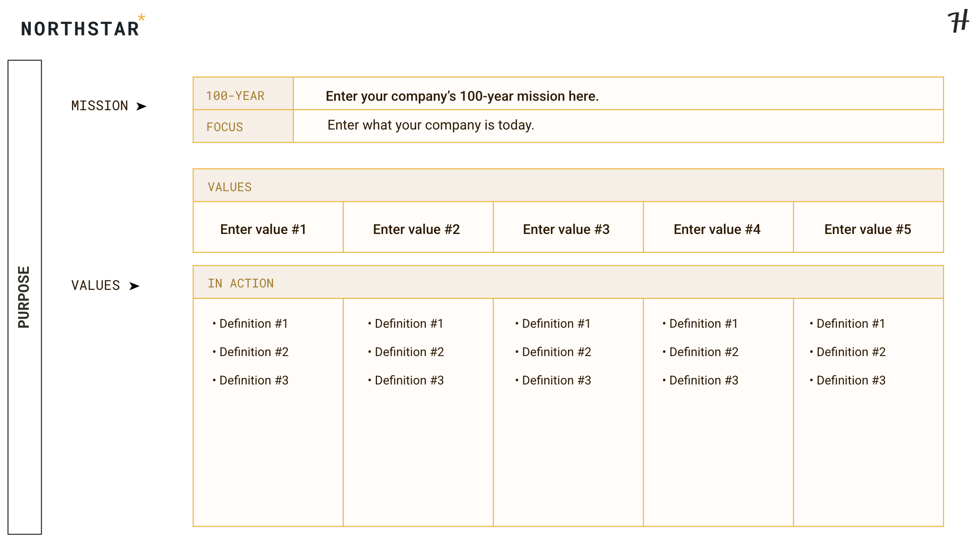Click the NORTHSTAR logo

[83, 26]
